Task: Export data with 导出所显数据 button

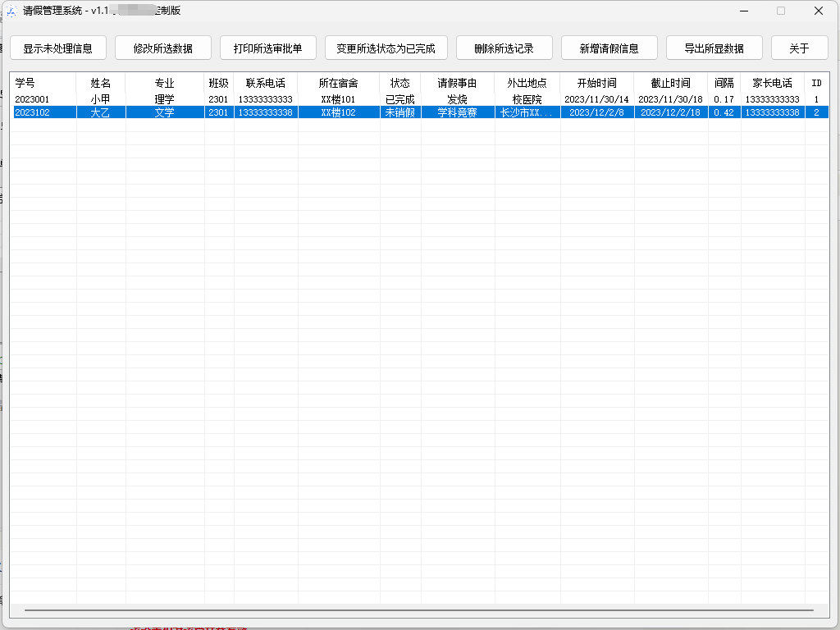Action: pos(714,48)
